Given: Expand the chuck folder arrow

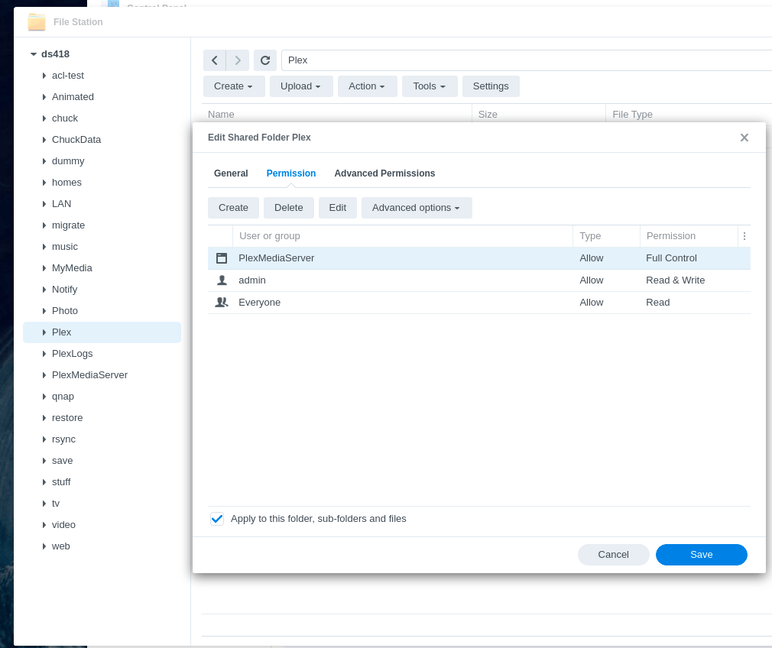Looking at the screenshot, I should tap(44, 119).
